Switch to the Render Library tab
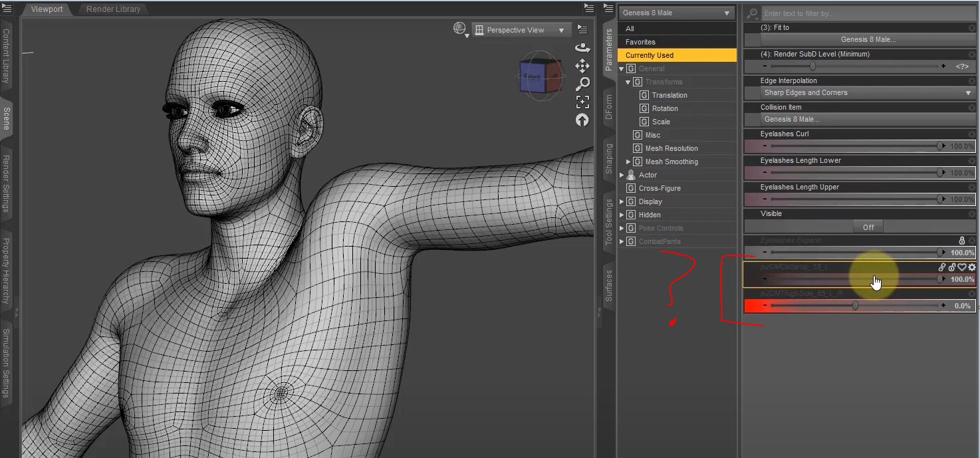Image resolution: width=980 pixels, height=458 pixels. point(113,9)
